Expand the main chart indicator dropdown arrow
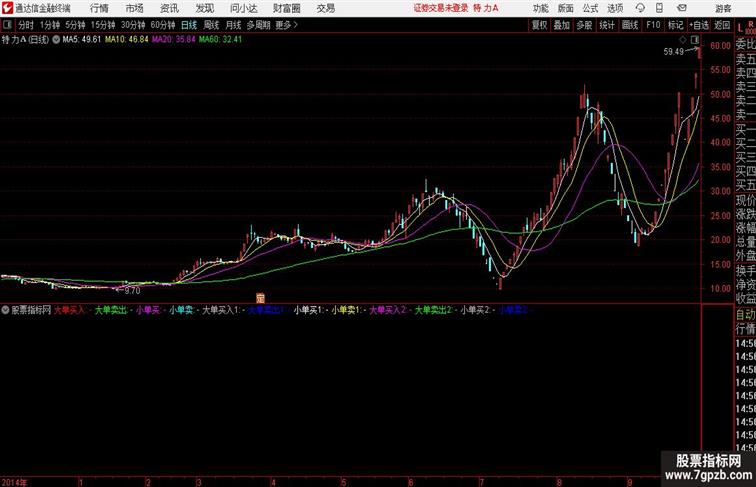 (x=56, y=40)
